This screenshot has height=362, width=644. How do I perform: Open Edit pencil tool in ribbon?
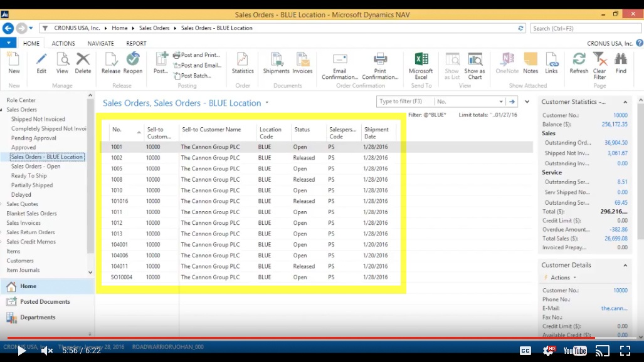[41, 63]
